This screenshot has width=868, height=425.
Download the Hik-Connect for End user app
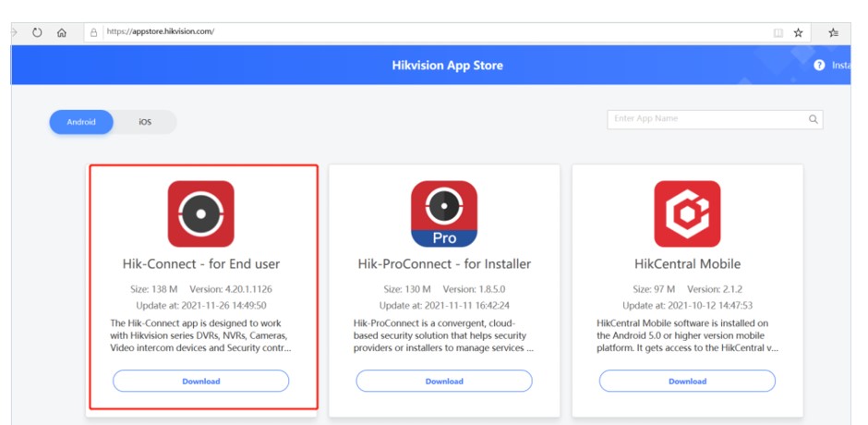coord(200,381)
